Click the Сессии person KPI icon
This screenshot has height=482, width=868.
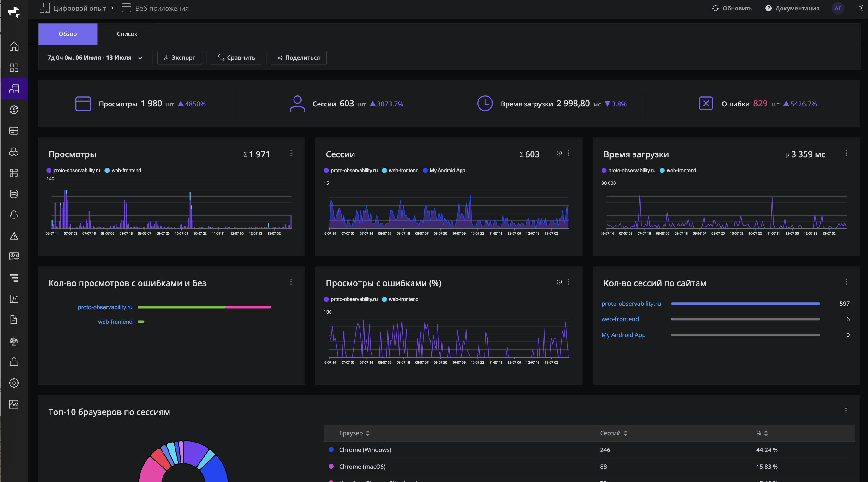[x=297, y=104]
